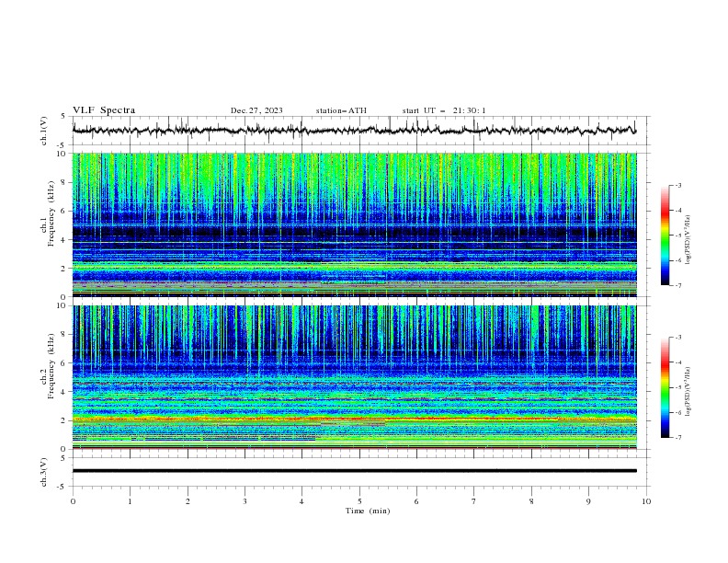Image resolution: width=728 pixels, height=563 pixels.
Task: Select the date text "Dec. 27, 2023"
Action: point(256,110)
